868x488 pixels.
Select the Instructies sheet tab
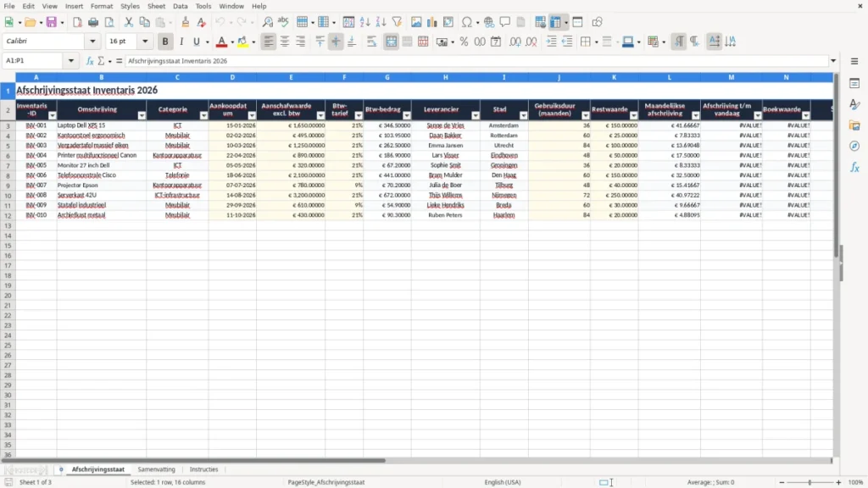(203, 469)
